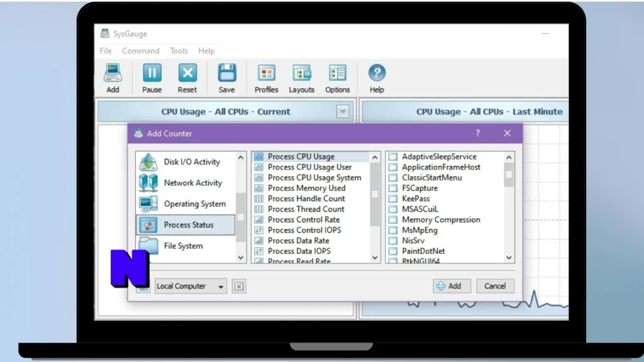Click down arrow of category list scrollbar
This screenshot has width=644, height=362.
[241, 258]
